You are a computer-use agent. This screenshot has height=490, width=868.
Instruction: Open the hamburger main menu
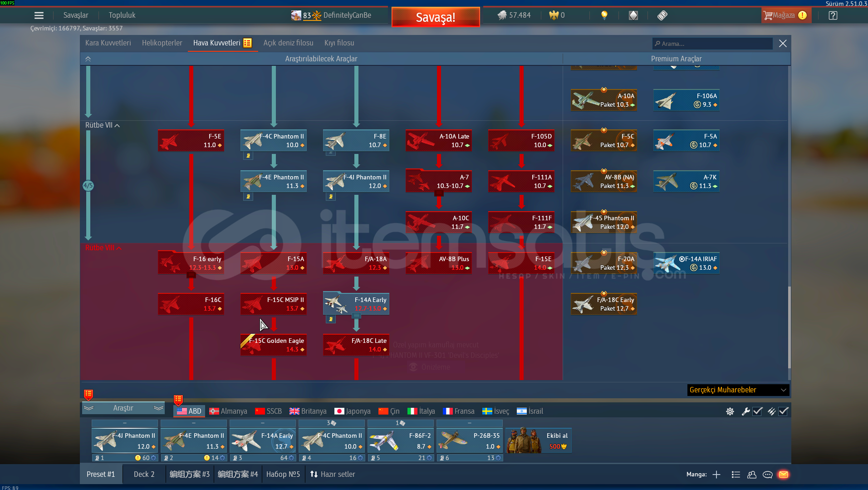(39, 15)
